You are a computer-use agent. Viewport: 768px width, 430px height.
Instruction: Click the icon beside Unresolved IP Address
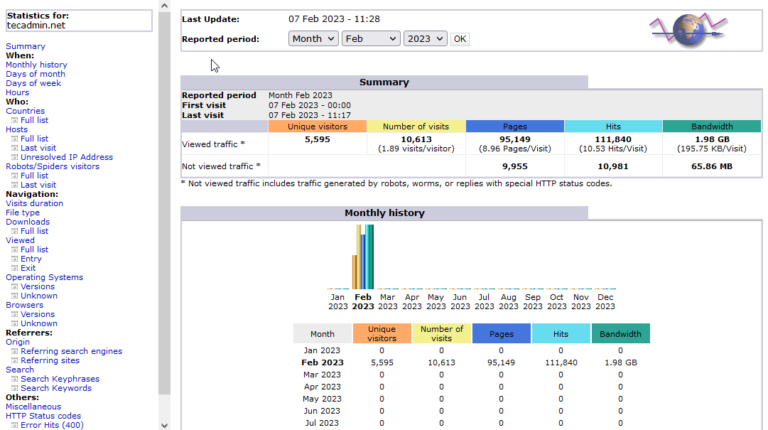[15, 157]
